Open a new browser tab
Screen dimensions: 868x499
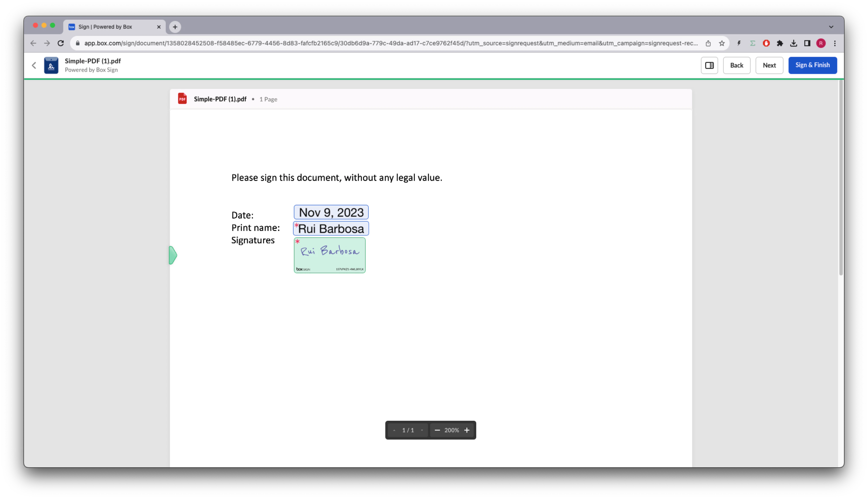[x=175, y=27]
